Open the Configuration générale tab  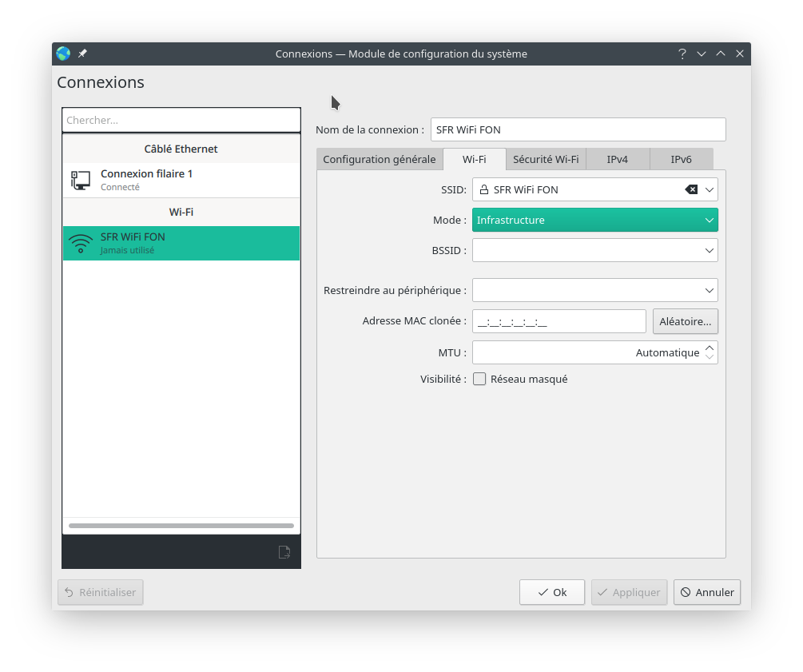(x=380, y=159)
